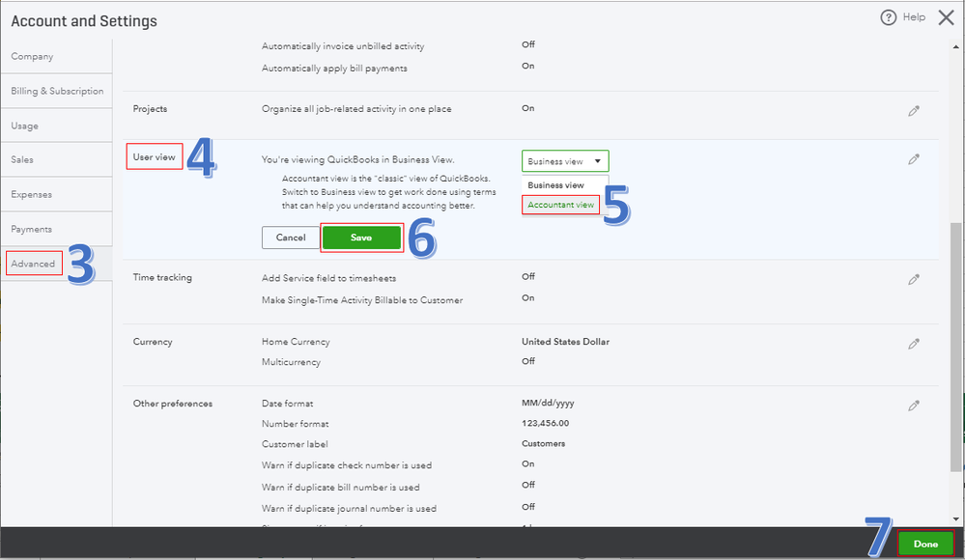
Task: Click the Time tracking section label
Action: 162,277
